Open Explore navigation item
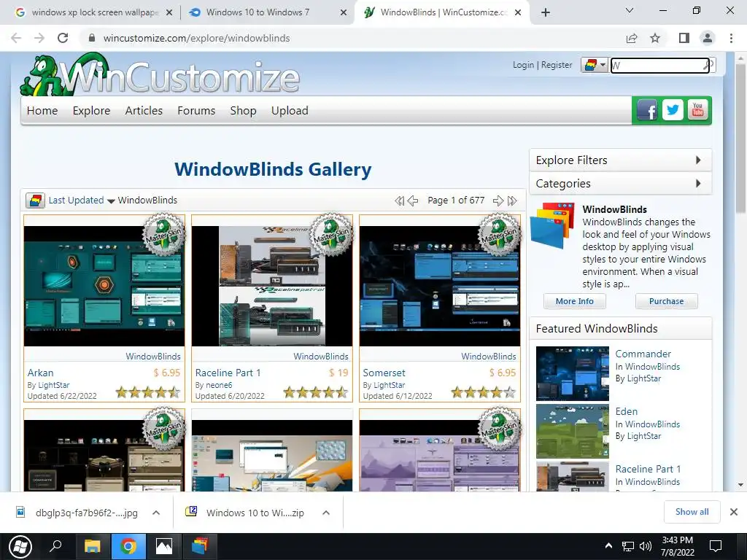Screen dimensions: 747x560 pyautogui.click(x=91, y=111)
